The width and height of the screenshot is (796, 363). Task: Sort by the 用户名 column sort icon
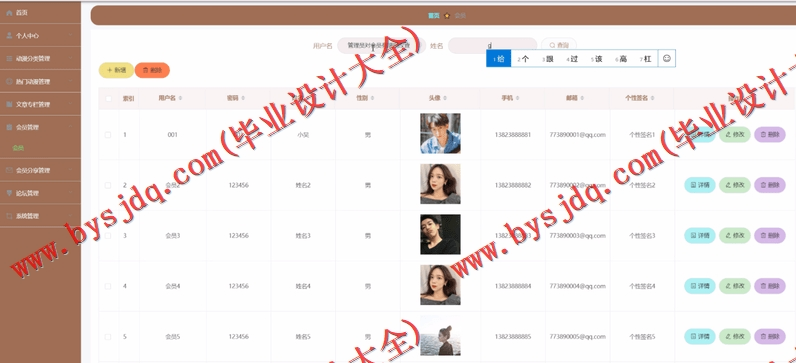[180, 98]
